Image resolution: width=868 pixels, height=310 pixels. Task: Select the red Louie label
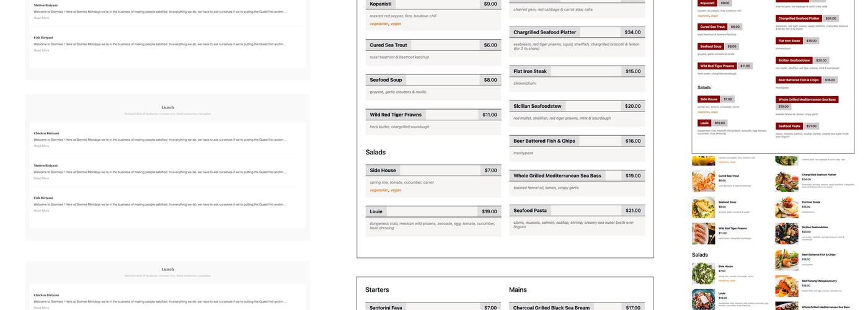(704, 123)
